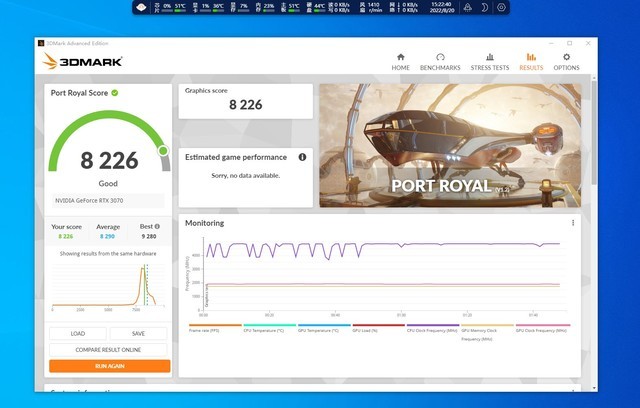The width and height of the screenshot is (640, 408).
Task: Click the rocket icon in monitor widget
Action: [468, 7]
